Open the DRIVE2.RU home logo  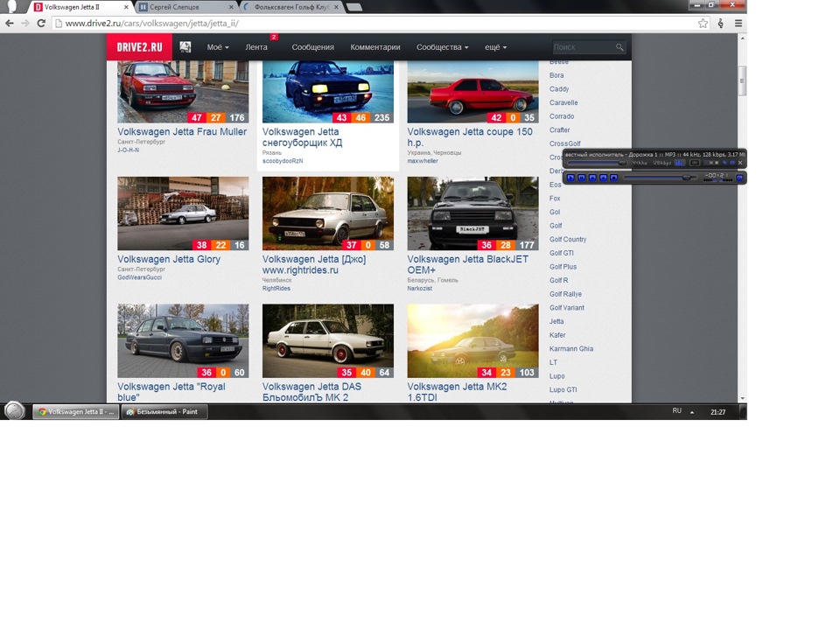[x=139, y=47]
